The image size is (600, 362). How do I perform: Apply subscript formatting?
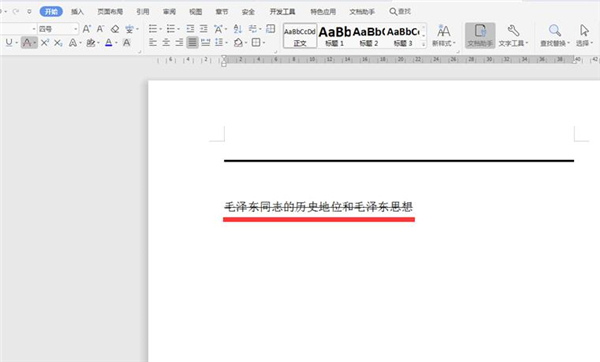pyautogui.click(x=58, y=42)
